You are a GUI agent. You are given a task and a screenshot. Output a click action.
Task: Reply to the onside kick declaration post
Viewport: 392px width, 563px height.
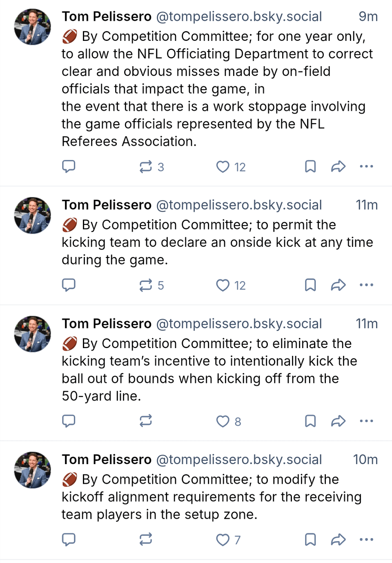(x=69, y=285)
